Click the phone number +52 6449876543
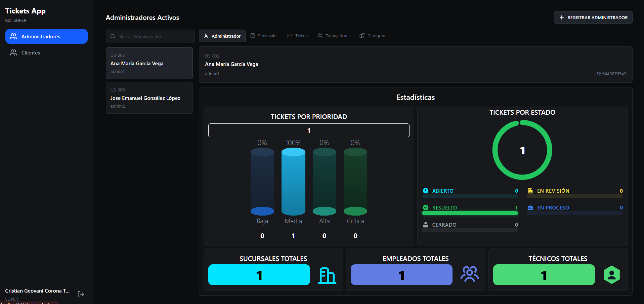Viewport: 644px width, 304px height. pos(610,74)
